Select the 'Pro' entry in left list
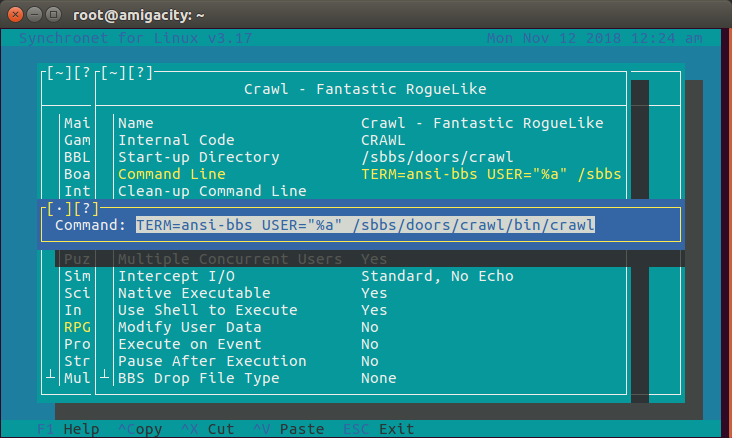Screen dimensions: 732x438 pos(77,344)
